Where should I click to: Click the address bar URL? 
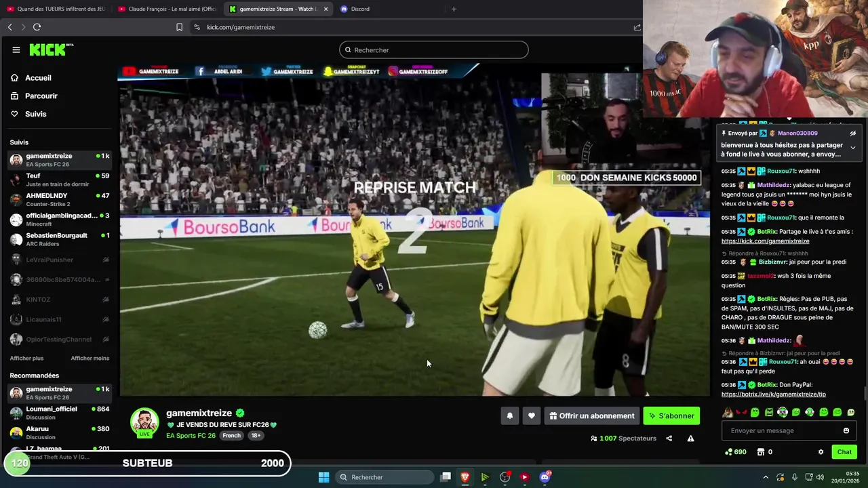[x=241, y=27]
